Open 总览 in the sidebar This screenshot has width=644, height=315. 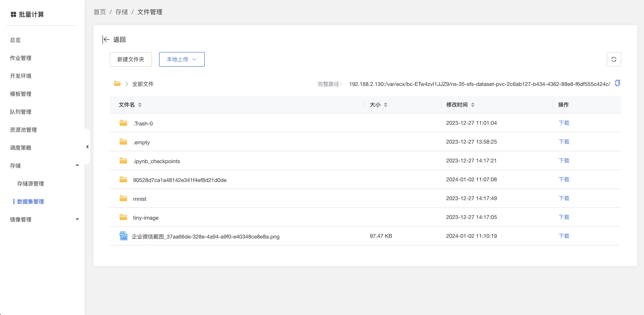click(15, 40)
